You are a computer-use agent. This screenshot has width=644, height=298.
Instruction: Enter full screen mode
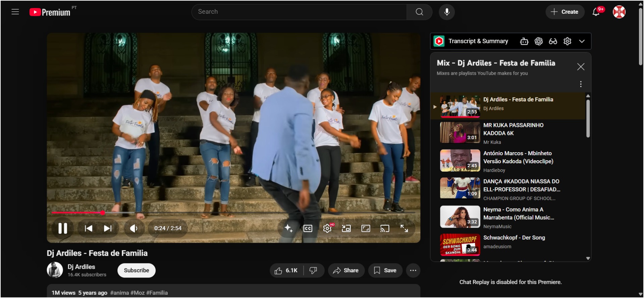(x=404, y=228)
